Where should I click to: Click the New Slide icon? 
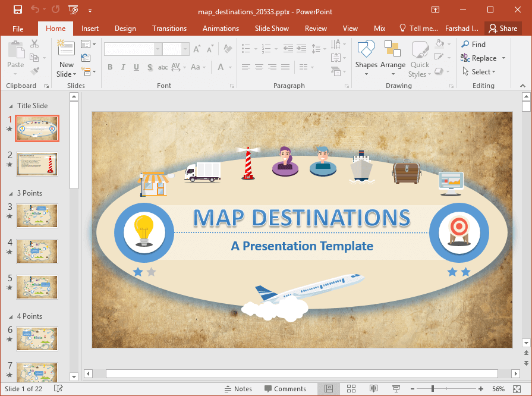pyautogui.click(x=67, y=49)
